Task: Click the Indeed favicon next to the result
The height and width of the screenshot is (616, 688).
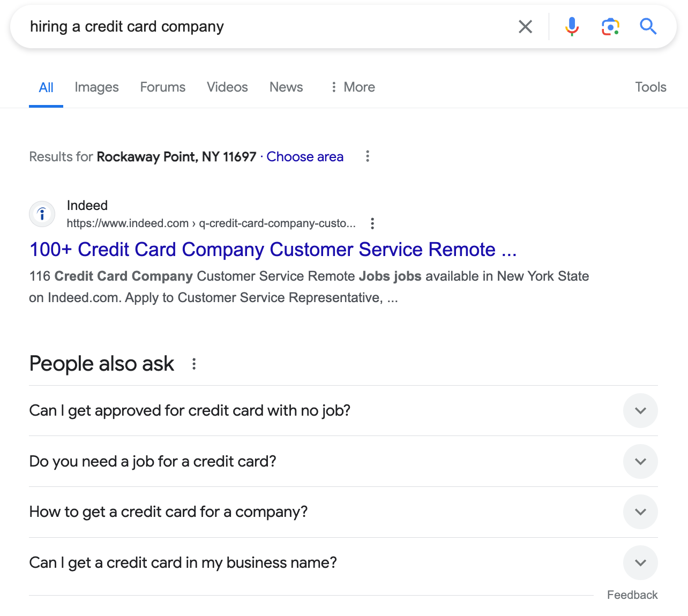Action: (42, 213)
